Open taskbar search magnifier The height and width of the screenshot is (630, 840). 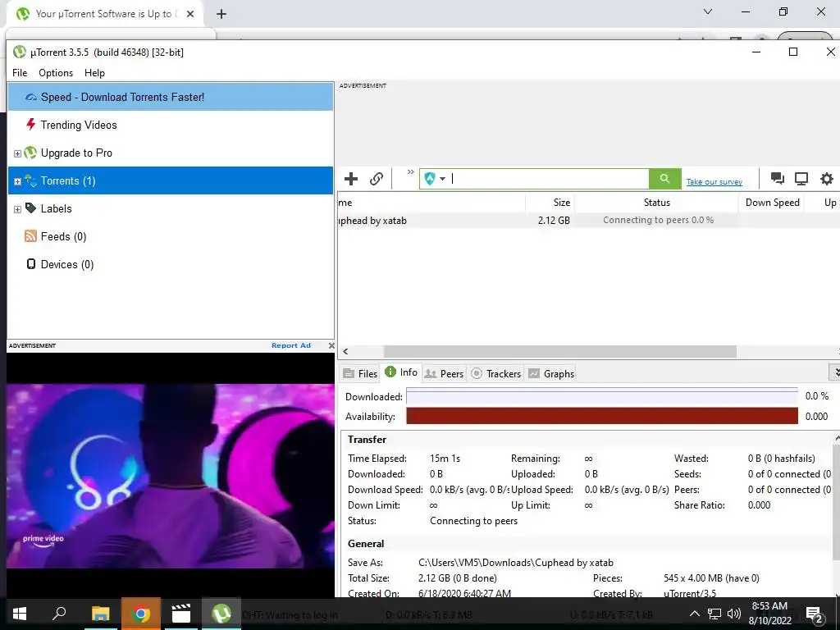click(x=59, y=614)
